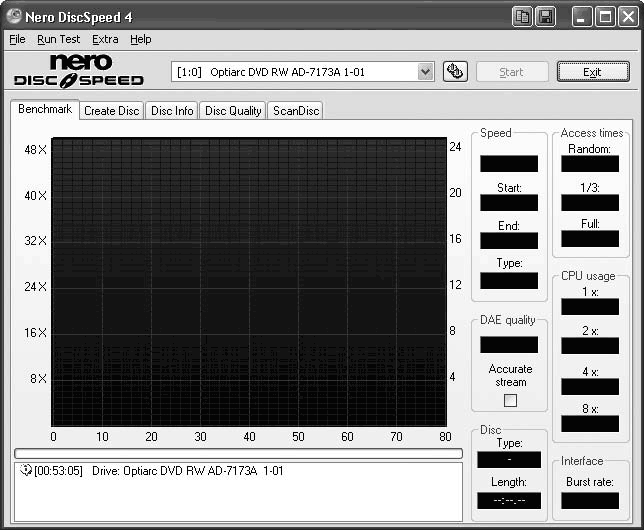Click the copy results icon in title bar

coord(522,17)
